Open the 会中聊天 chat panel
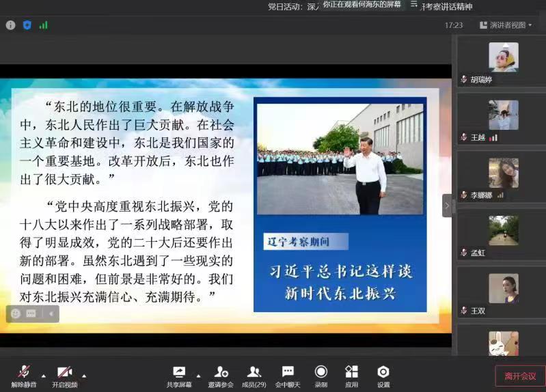 pos(288,376)
